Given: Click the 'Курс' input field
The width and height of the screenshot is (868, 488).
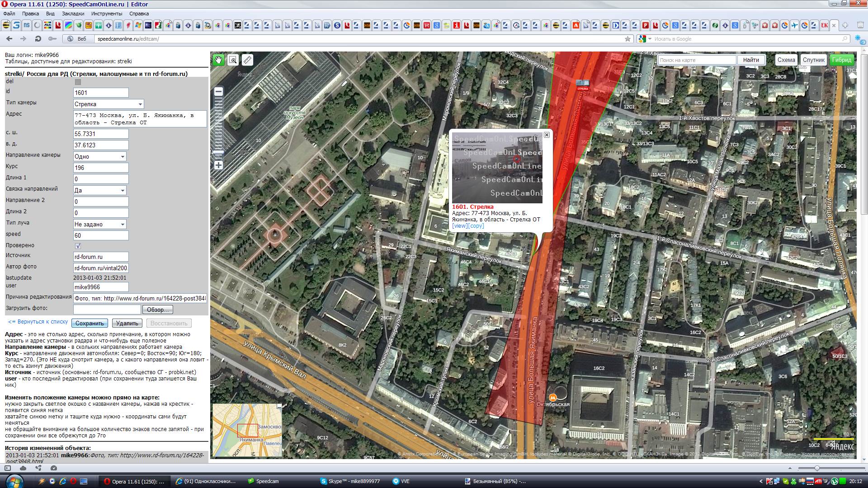Looking at the screenshot, I should 101,168.
